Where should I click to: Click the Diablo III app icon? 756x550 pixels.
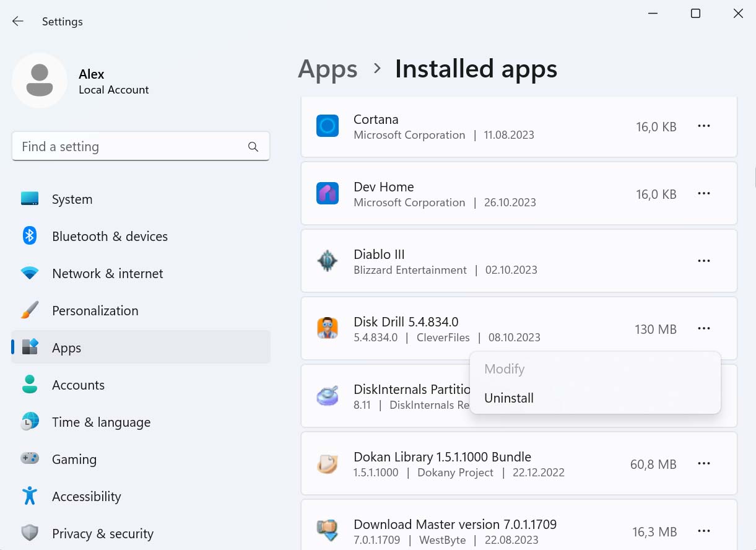pyautogui.click(x=328, y=261)
